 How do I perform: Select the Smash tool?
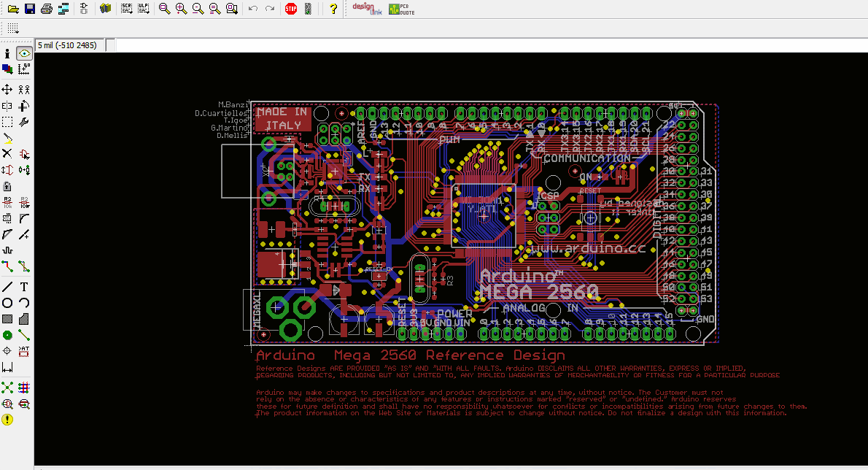(7, 219)
